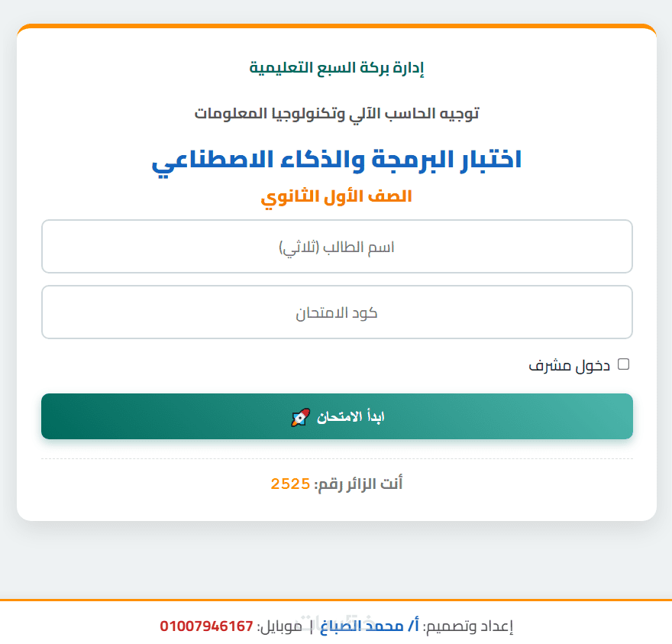672x644 pixels.
Task: Tick the دخول مشرف checkbox
Action: click(623, 364)
